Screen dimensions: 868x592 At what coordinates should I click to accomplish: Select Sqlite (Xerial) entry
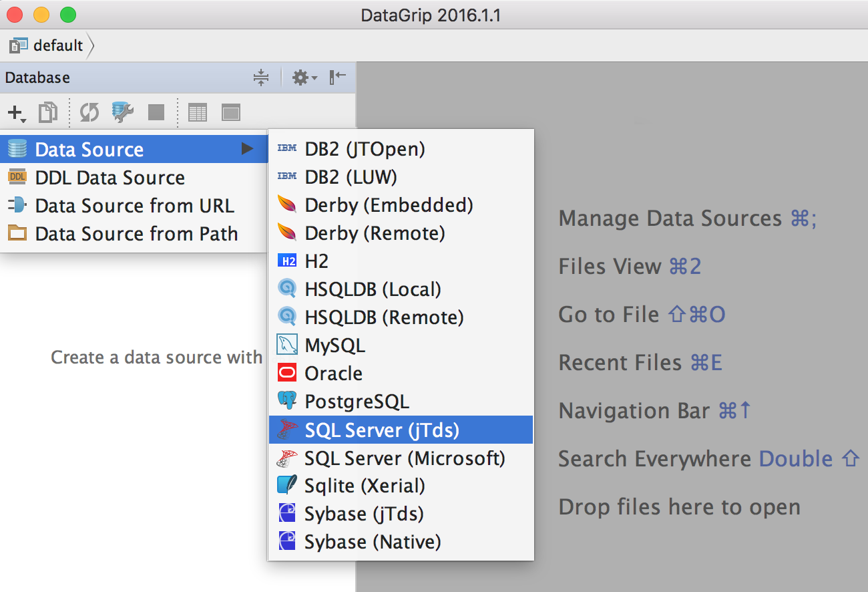pos(365,486)
